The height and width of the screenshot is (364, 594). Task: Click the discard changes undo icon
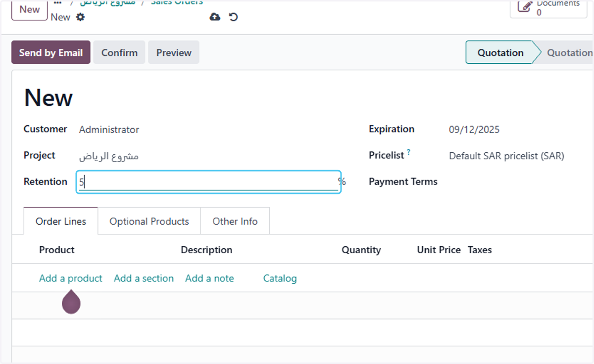click(234, 17)
